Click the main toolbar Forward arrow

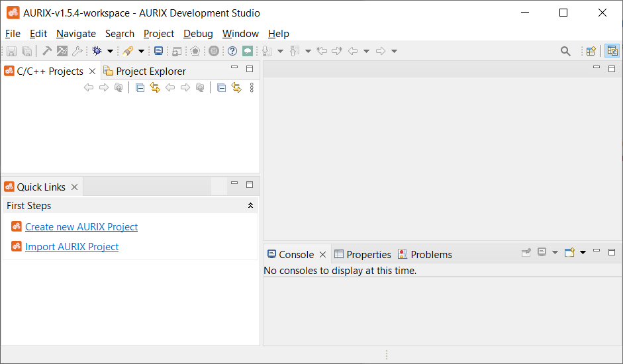tap(381, 51)
